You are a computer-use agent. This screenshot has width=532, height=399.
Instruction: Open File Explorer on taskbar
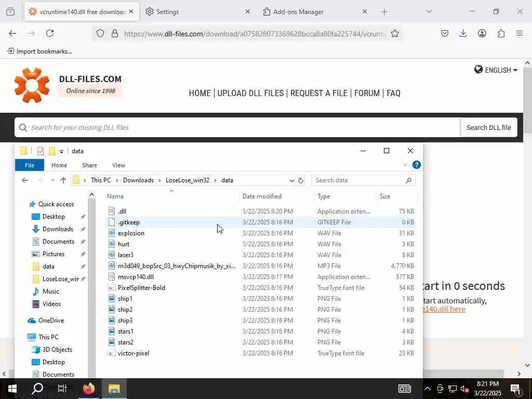tap(114, 389)
